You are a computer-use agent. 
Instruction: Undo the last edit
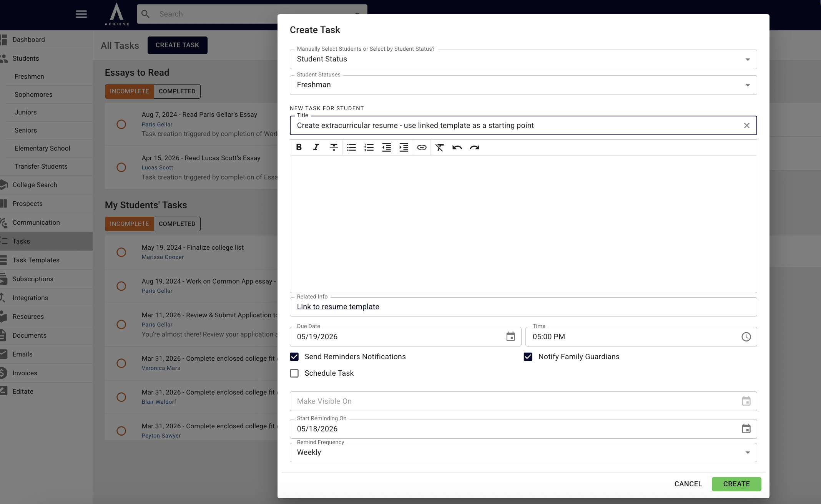(x=457, y=147)
